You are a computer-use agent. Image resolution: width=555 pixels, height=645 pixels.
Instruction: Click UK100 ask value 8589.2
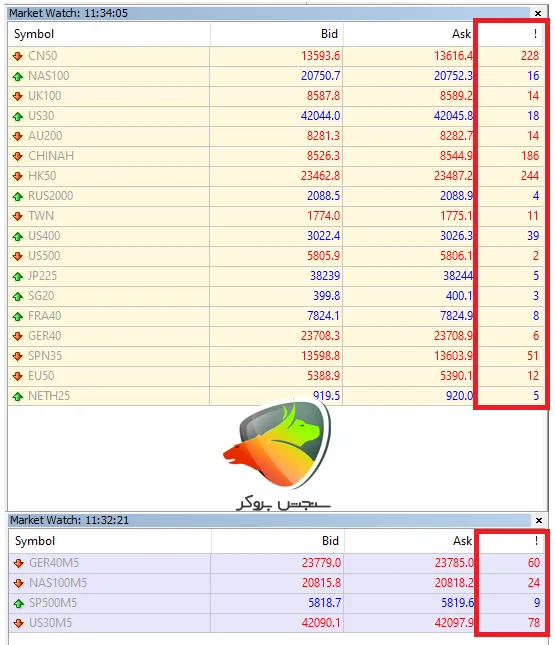pyautogui.click(x=457, y=96)
